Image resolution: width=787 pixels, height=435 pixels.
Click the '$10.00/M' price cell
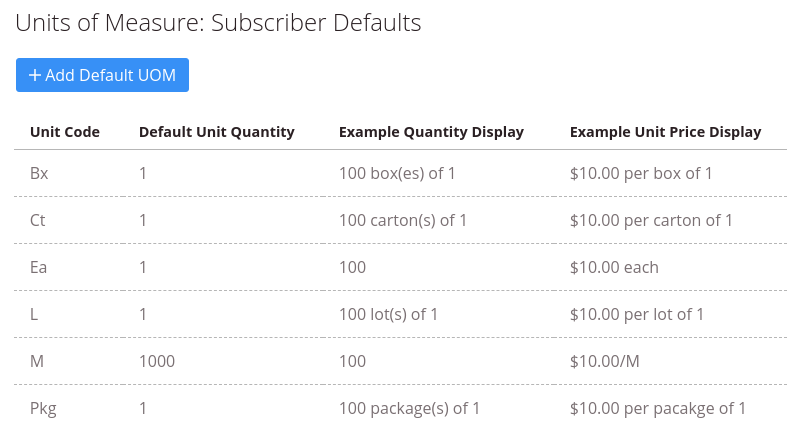(x=604, y=361)
